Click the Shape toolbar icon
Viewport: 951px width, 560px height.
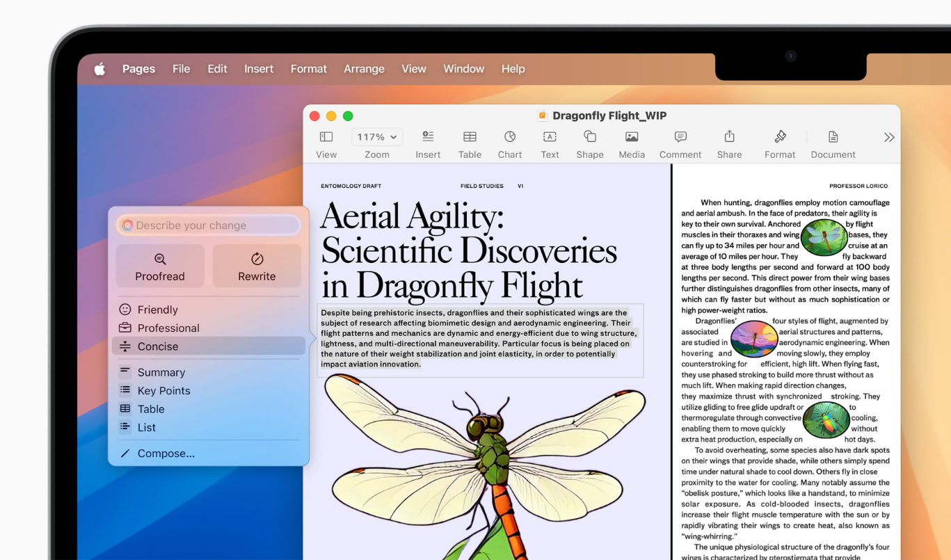click(x=590, y=136)
